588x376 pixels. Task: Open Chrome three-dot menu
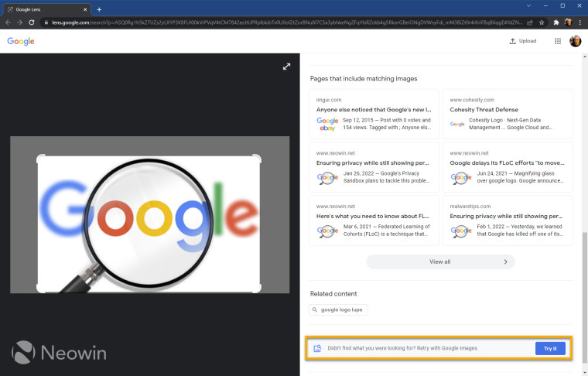(x=580, y=22)
